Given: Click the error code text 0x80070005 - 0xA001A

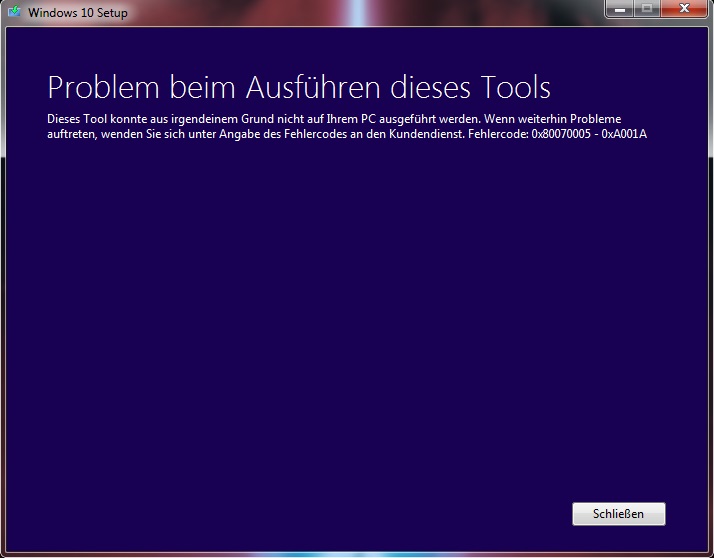Looking at the screenshot, I should 589,134.
